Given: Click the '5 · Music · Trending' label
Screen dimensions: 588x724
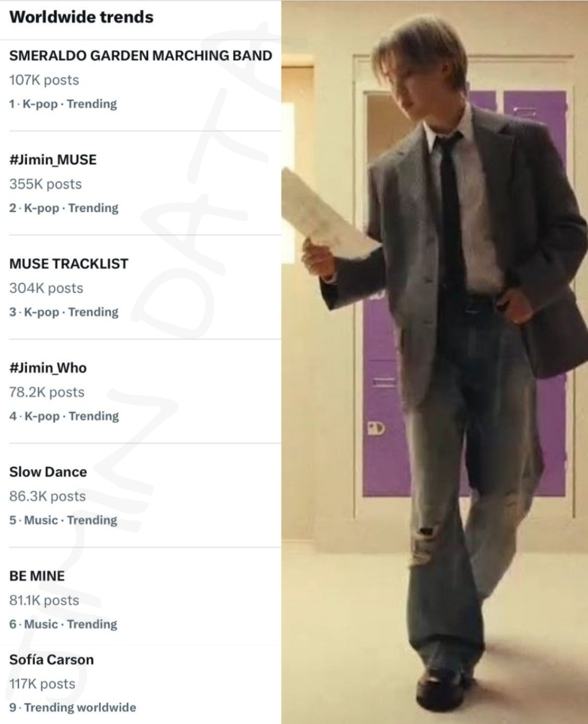Looking at the screenshot, I should coord(63,520).
